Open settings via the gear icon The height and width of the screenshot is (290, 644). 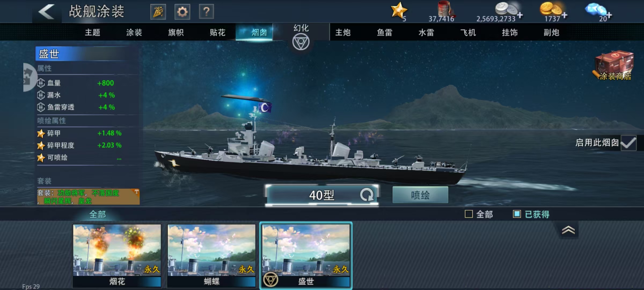coord(182,12)
